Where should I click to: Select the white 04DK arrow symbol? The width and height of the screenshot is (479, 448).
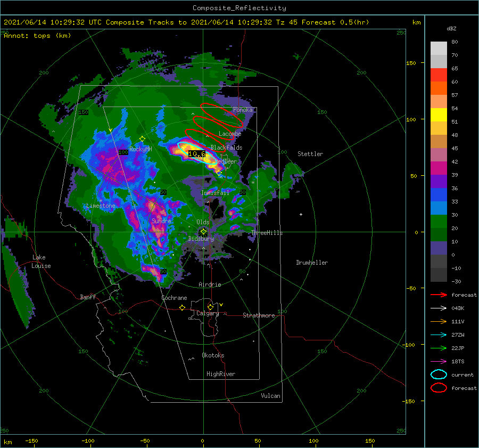pyautogui.click(x=439, y=308)
